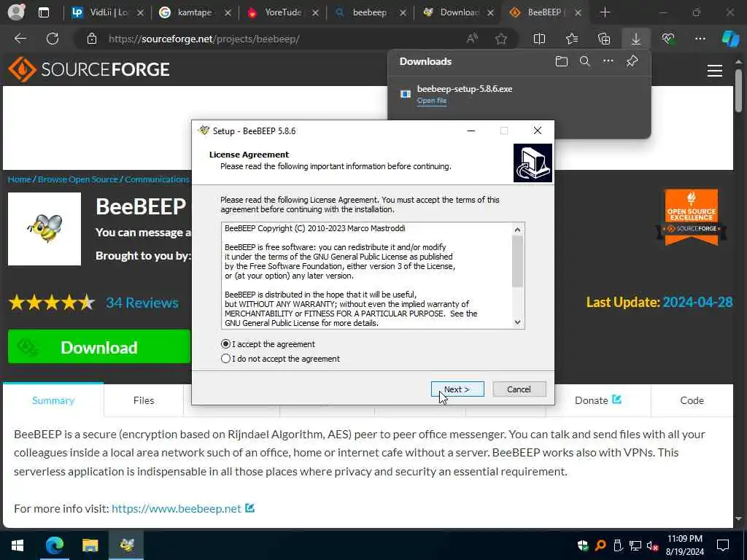Refresh the SourceForge page
The width and height of the screenshot is (747, 560).
pyautogui.click(x=53, y=39)
